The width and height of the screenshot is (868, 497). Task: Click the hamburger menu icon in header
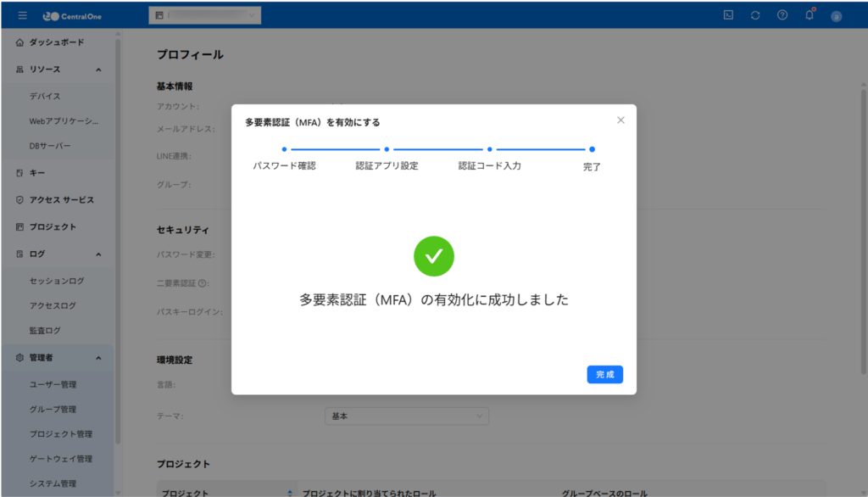(23, 15)
